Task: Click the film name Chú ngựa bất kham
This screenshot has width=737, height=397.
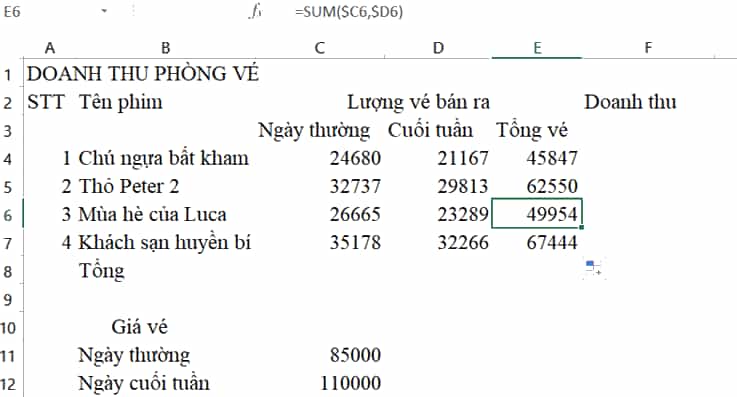Action: 164,159
